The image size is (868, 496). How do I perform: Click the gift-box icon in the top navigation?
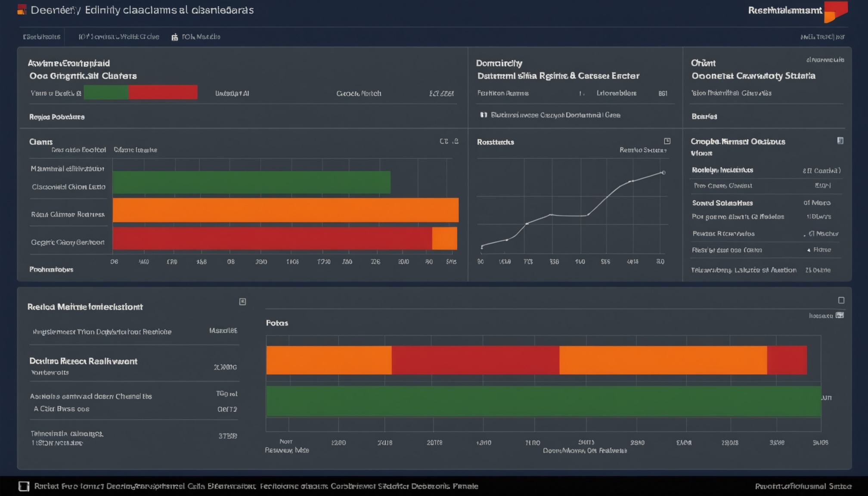click(x=174, y=37)
